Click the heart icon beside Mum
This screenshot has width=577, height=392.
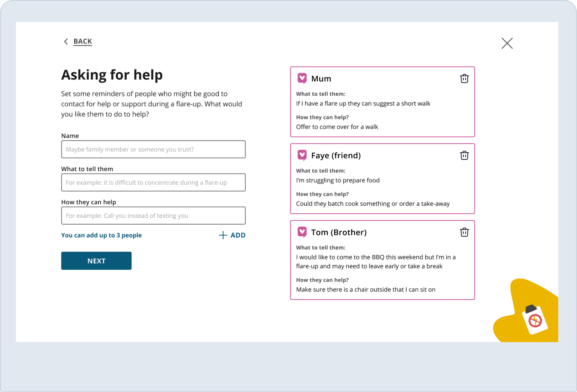click(x=302, y=78)
